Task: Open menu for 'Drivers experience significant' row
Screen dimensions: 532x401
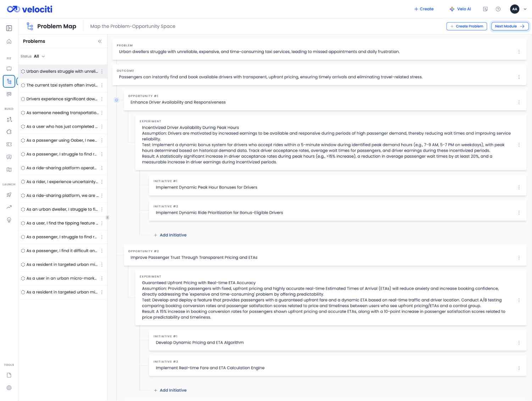Action: click(x=102, y=99)
